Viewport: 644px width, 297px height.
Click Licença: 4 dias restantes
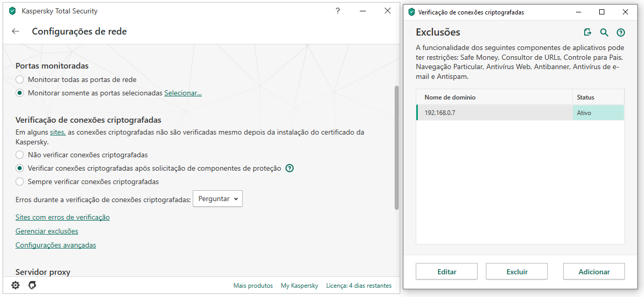[359, 286]
